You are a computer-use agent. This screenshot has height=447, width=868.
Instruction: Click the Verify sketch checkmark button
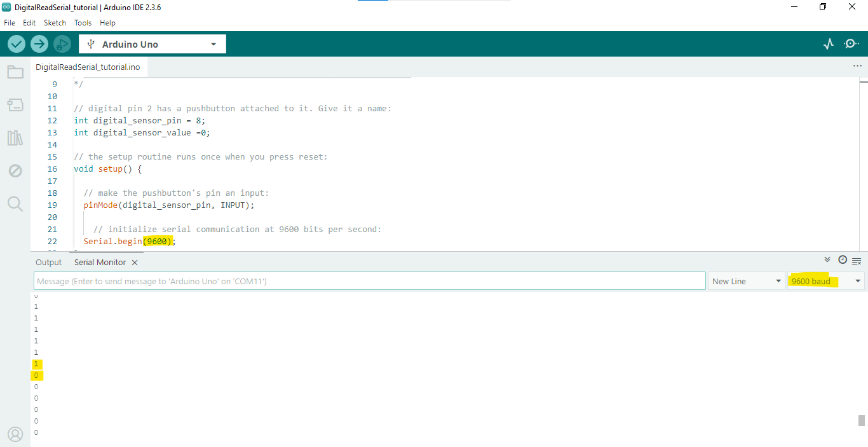(x=17, y=44)
